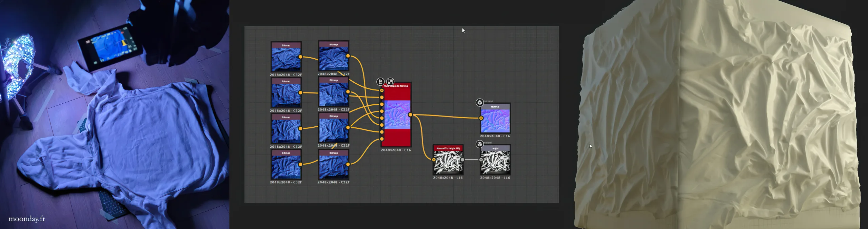Click output connector of bottom right-column Bitmap node
868x229 pixels.
[348, 164]
